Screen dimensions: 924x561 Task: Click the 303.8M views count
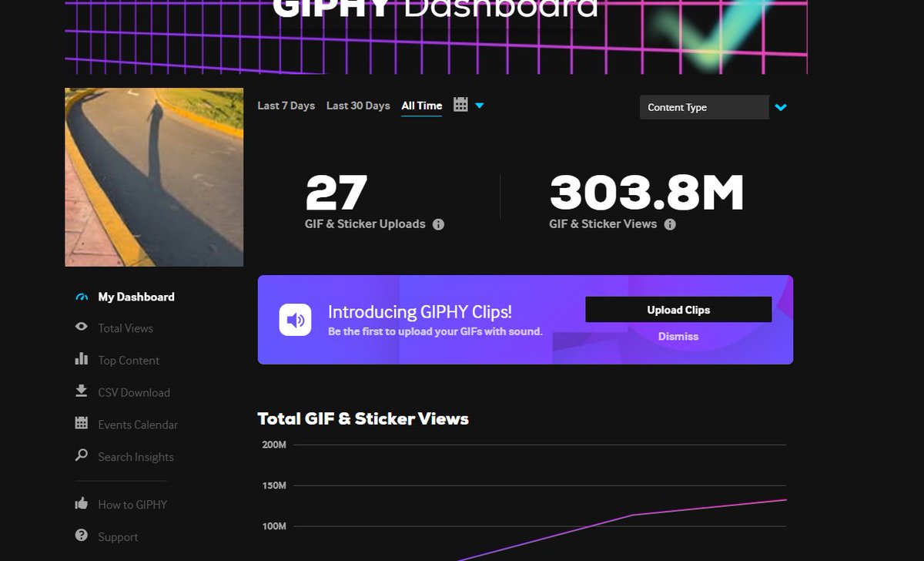[x=647, y=193]
